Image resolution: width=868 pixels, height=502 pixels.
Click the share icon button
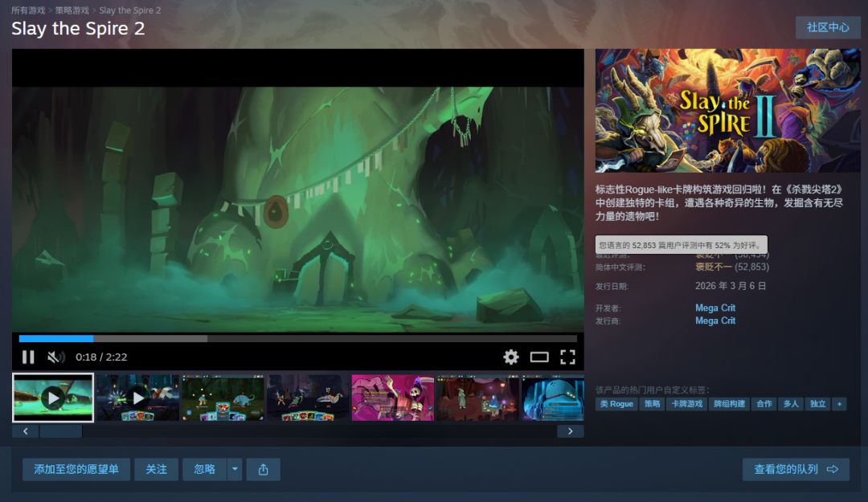click(x=263, y=469)
